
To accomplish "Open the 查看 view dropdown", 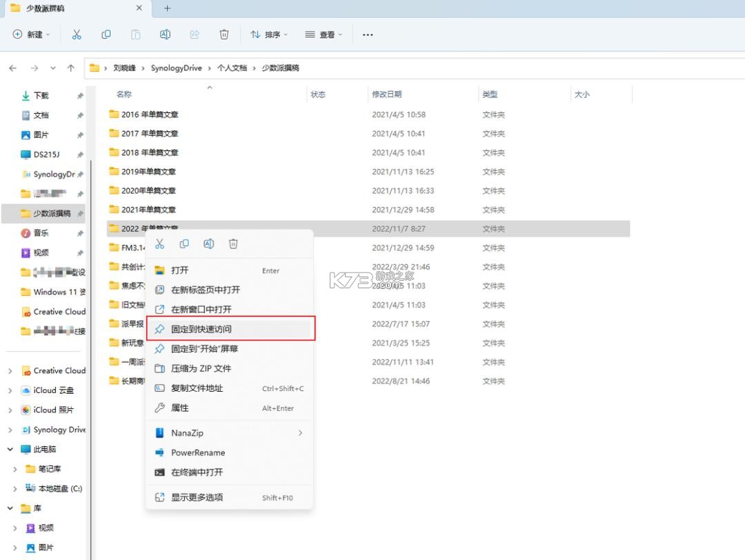I will (x=324, y=34).
